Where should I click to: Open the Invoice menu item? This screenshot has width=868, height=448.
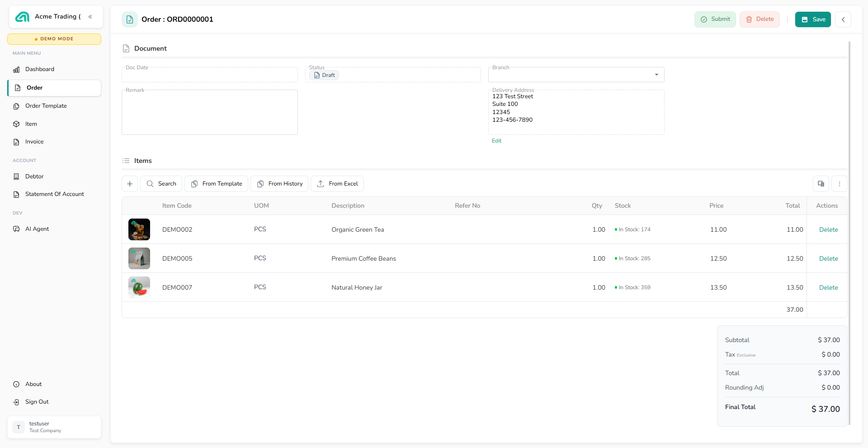pyautogui.click(x=54, y=142)
